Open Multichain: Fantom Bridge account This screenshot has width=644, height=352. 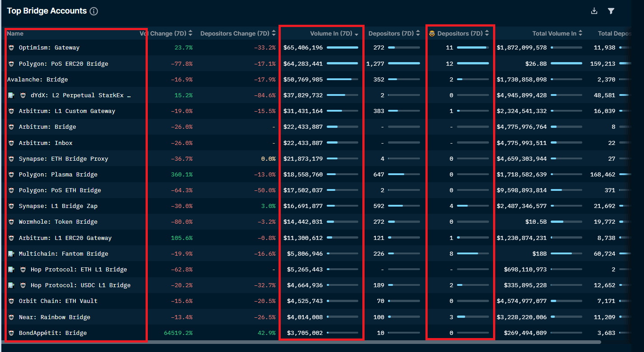(64, 254)
